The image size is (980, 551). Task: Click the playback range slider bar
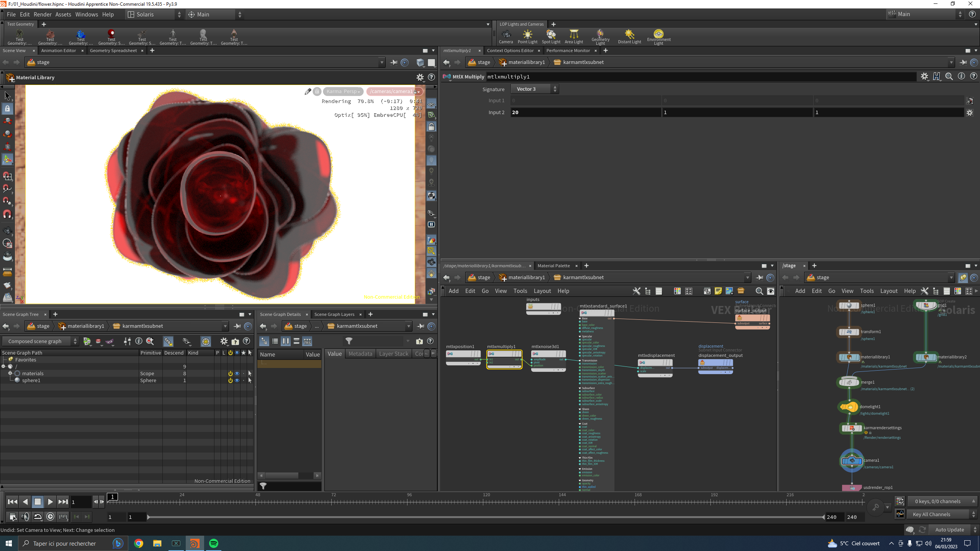(x=486, y=517)
